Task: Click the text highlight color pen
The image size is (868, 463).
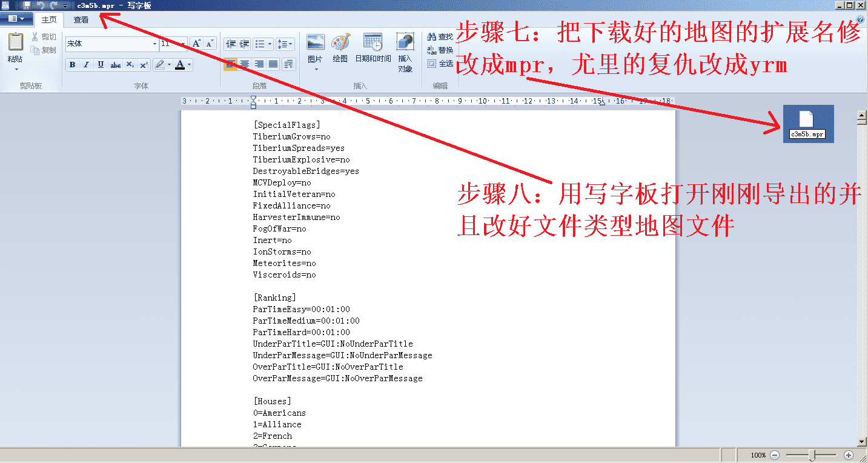Action: point(159,64)
